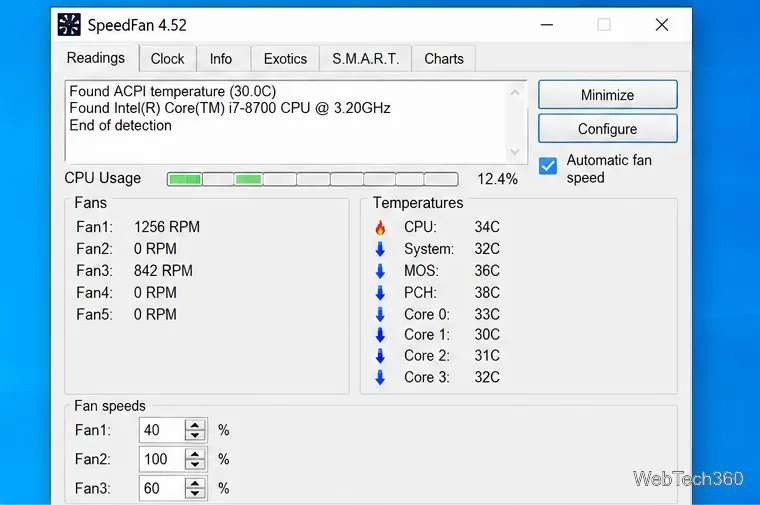Click the log box scroll up arrow
Image resolution: width=760 pixels, height=505 pixels.
(x=515, y=93)
